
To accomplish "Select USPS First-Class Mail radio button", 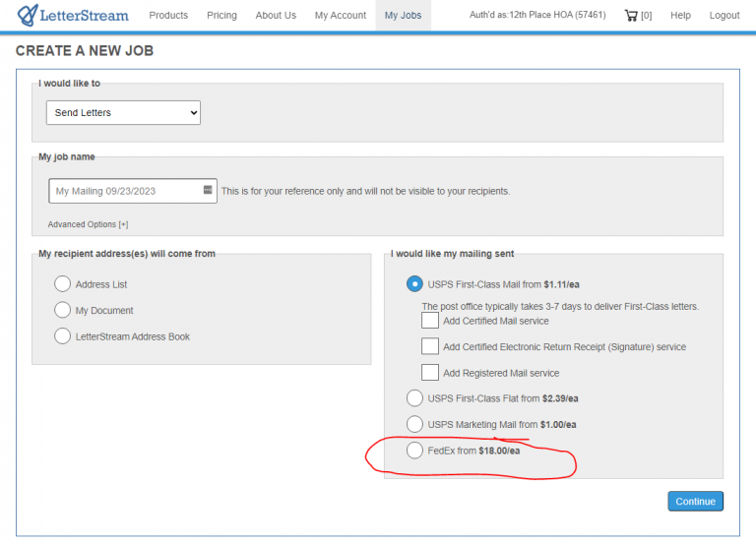I will click(x=415, y=284).
